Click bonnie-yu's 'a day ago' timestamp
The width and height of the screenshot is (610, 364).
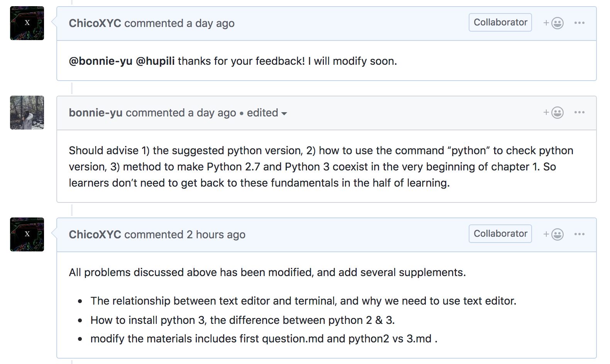click(x=212, y=113)
